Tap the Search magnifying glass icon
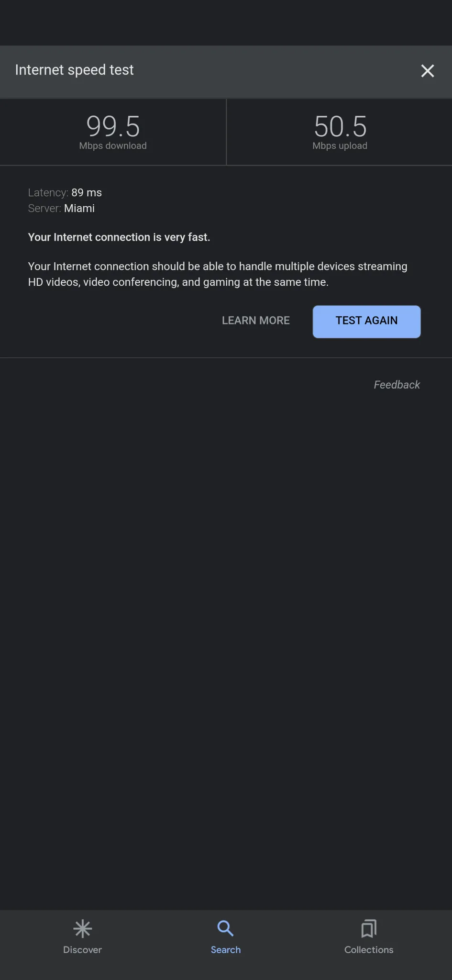 tap(225, 928)
